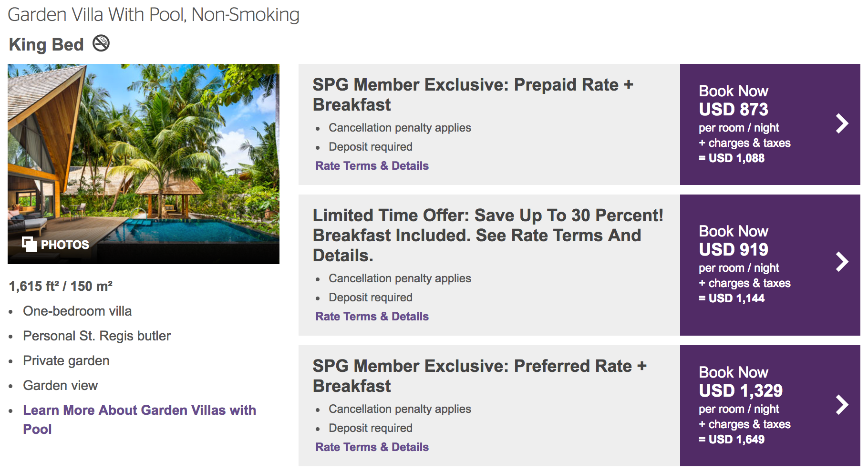Click arrow chevron on USD 1,329 rate
This screenshot has width=868, height=472.
[x=842, y=405]
